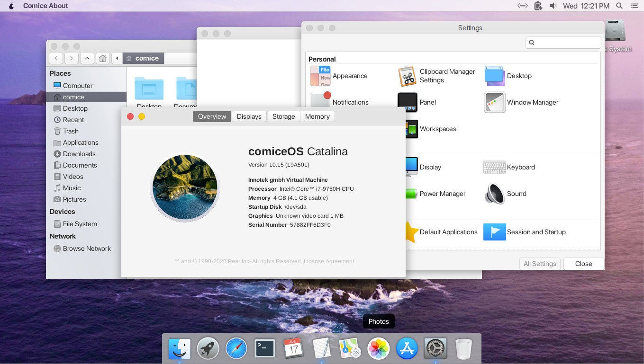The image size is (644, 364).
Task: Open the Notifications settings
Action: (x=351, y=102)
